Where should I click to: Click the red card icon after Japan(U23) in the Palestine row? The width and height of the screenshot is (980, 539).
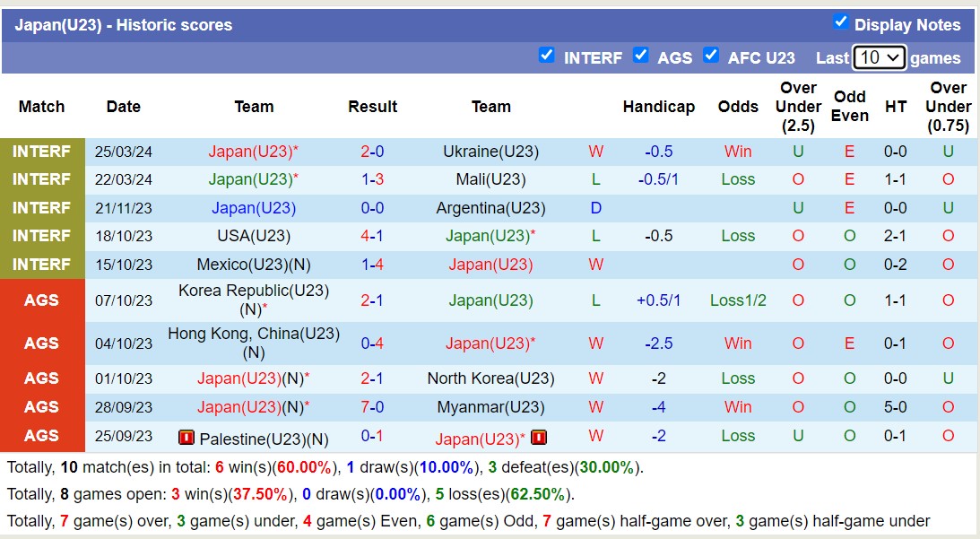539,439
